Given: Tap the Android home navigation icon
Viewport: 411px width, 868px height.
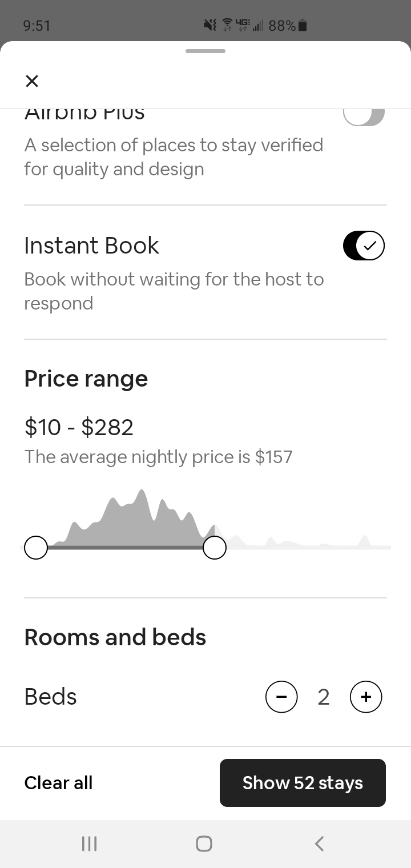Looking at the screenshot, I should click(204, 843).
